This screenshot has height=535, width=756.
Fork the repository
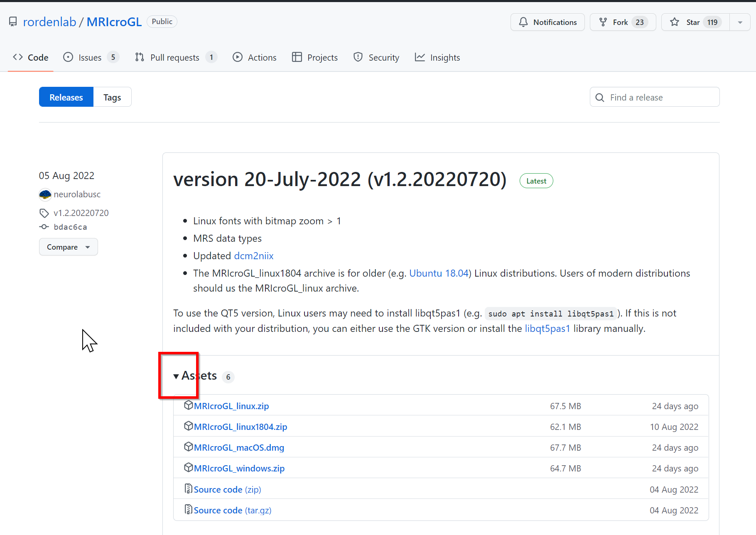pos(623,22)
